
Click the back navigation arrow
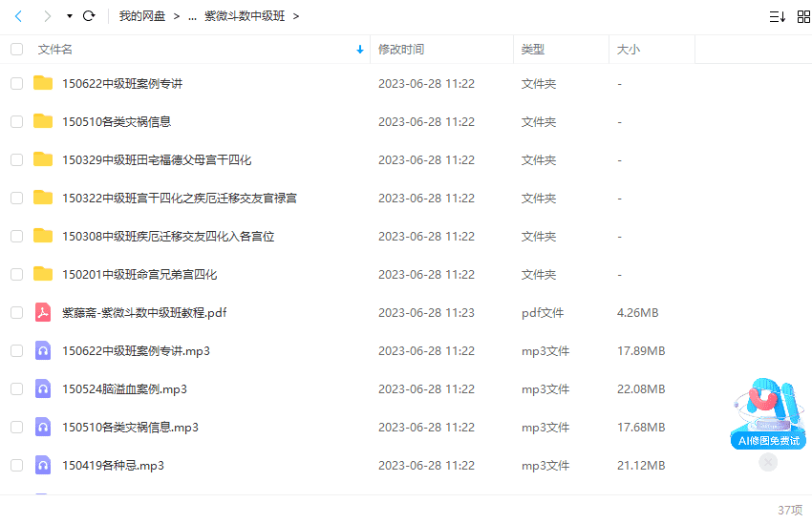[18, 16]
